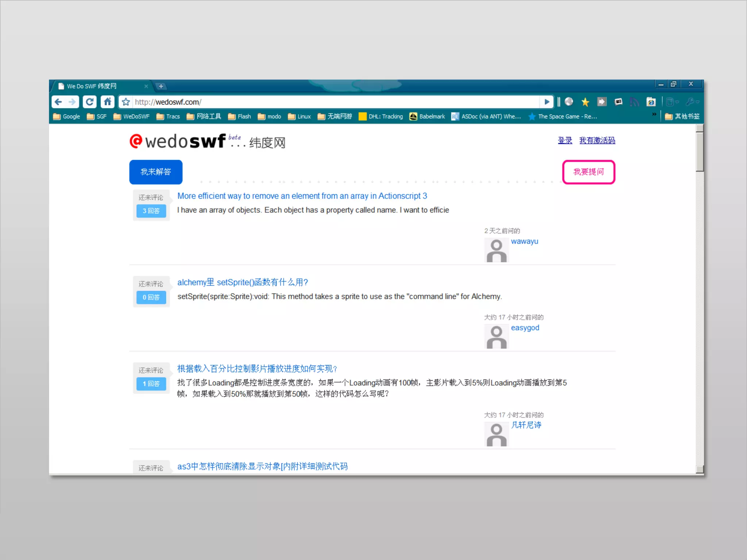Go to the home page icon
The width and height of the screenshot is (747, 560).
click(108, 102)
